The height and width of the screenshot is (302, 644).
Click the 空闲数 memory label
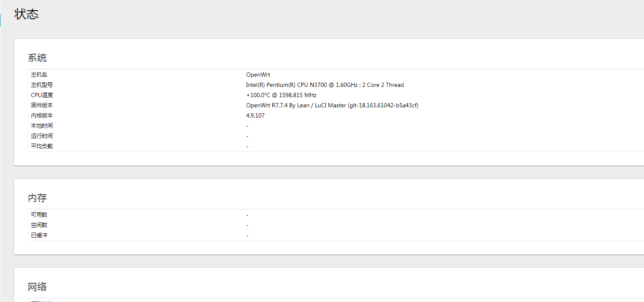click(x=39, y=225)
